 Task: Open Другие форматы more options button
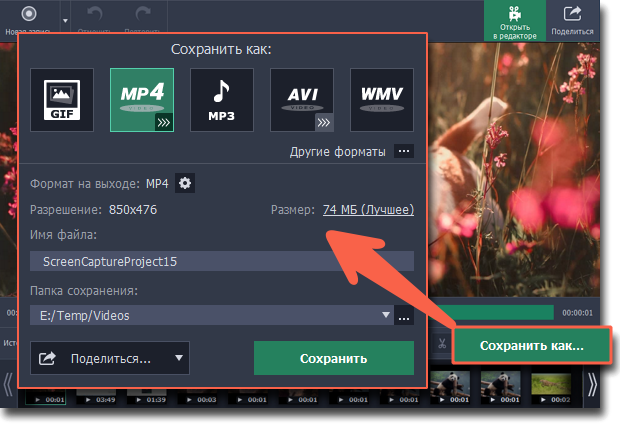coord(403,152)
